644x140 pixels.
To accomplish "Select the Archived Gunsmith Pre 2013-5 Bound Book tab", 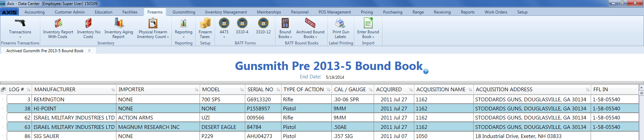I will tap(45, 51).
